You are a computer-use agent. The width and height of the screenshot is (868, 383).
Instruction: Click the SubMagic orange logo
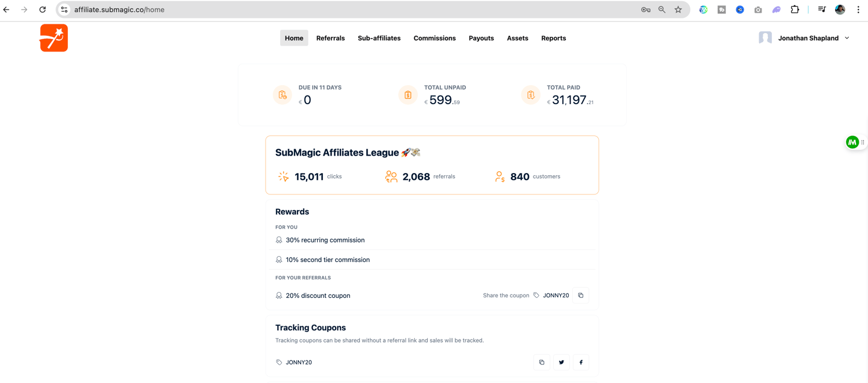pyautogui.click(x=54, y=38)
